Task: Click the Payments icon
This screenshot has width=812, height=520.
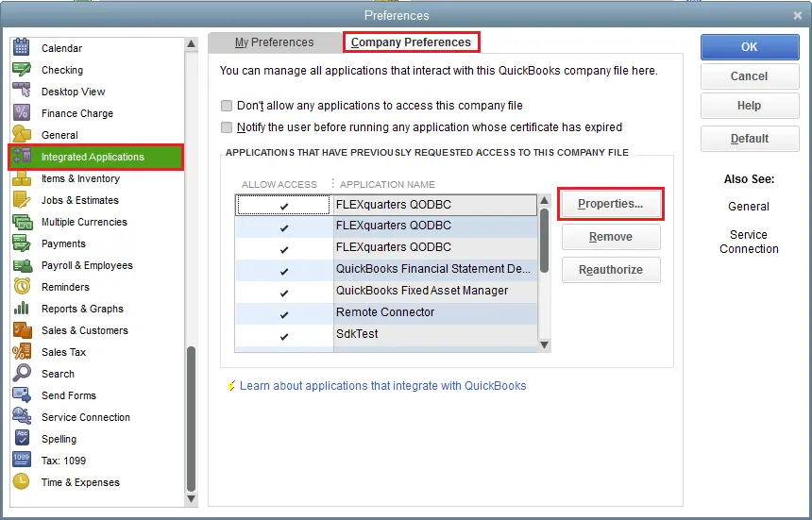Action: [x=21, y=243]
